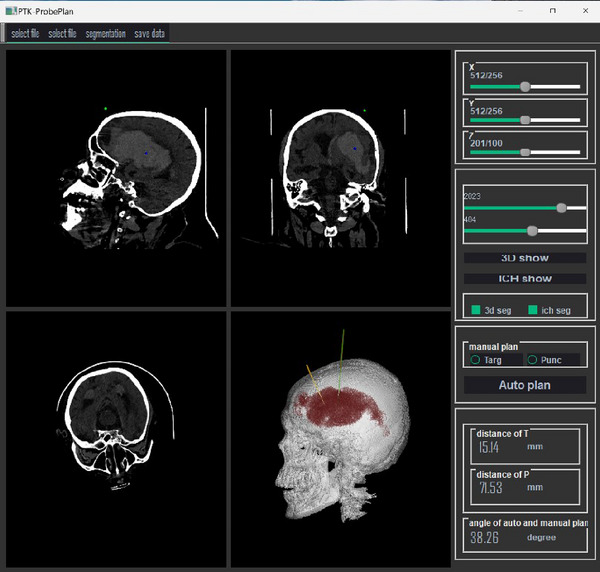Viewport: 600px width, 572px height.
Task: Click the Y axis slider handle
Action: (525, 120)
